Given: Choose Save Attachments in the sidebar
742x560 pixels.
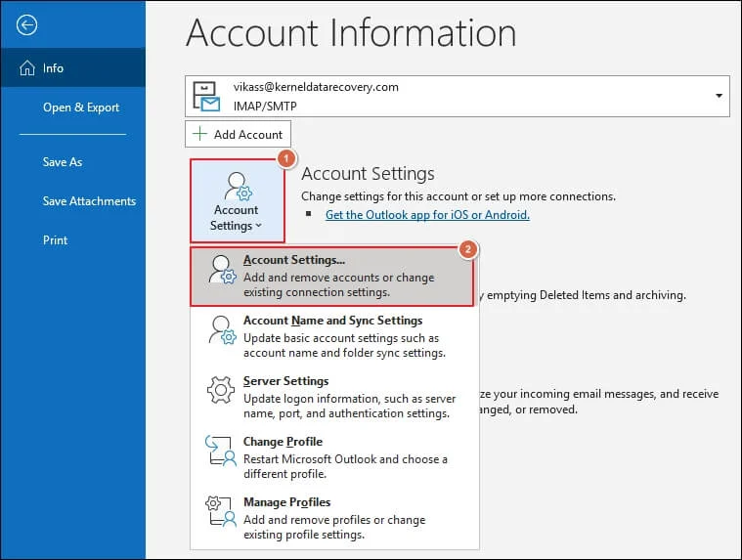Looking at the screenshot, I should click(89, 201).
